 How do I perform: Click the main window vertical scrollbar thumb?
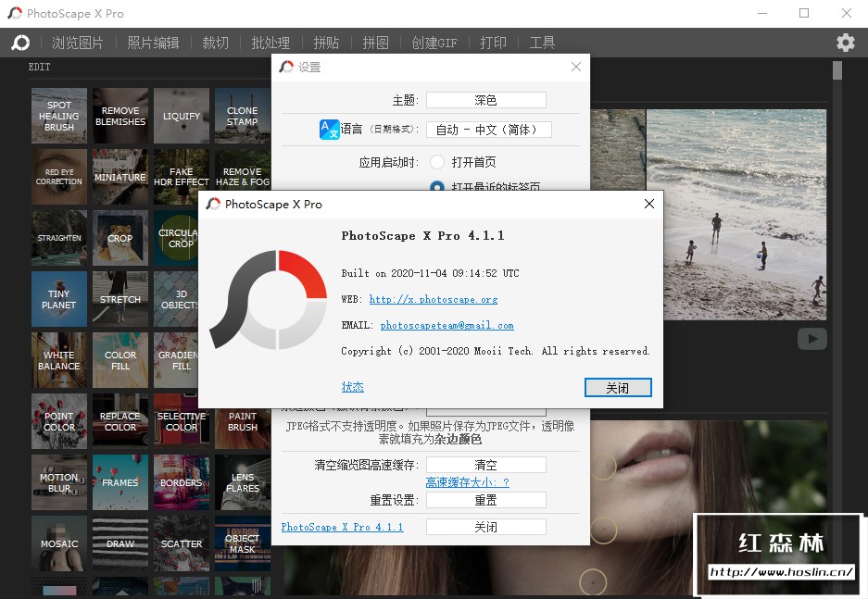(837, 70)
